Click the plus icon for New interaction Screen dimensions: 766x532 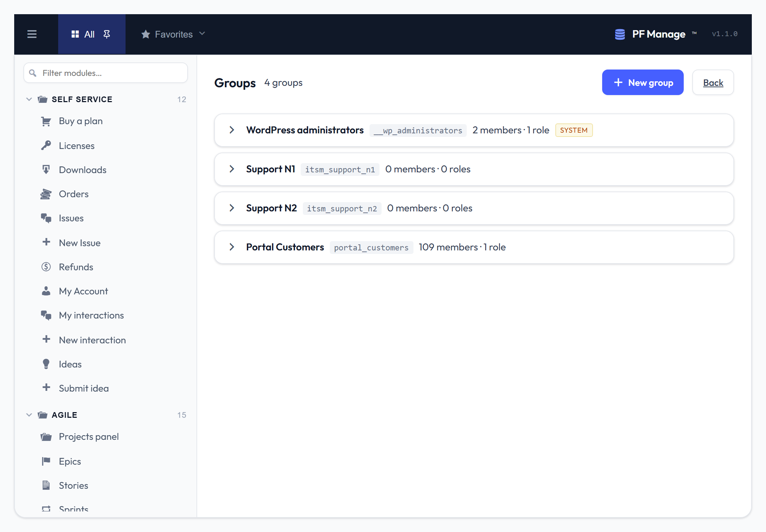(46, 339)
